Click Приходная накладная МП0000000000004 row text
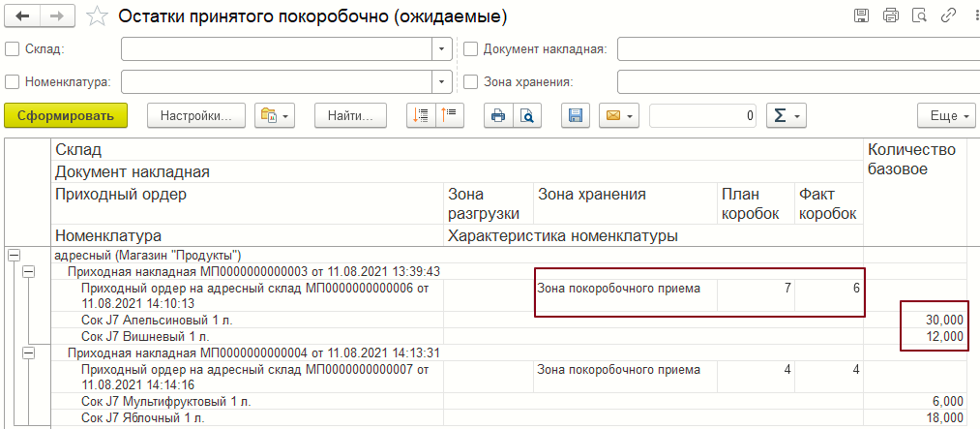This screenshot has width=980, height=429. 253,352
